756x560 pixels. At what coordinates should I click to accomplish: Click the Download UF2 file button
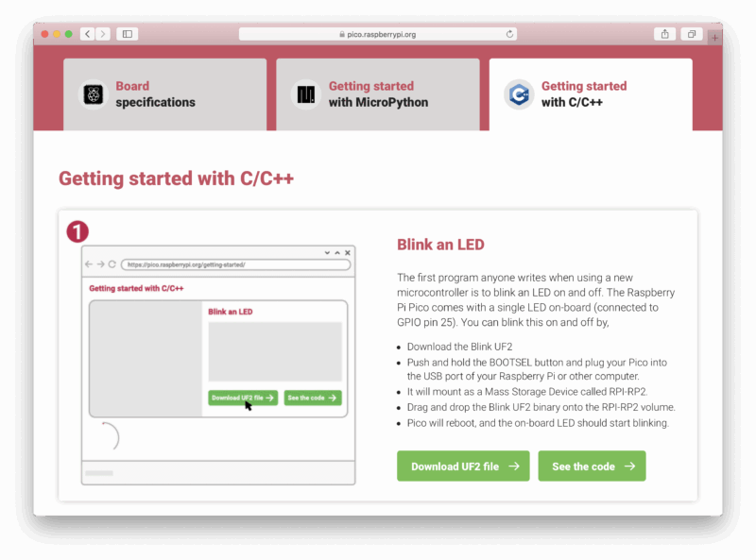point(462,466)
